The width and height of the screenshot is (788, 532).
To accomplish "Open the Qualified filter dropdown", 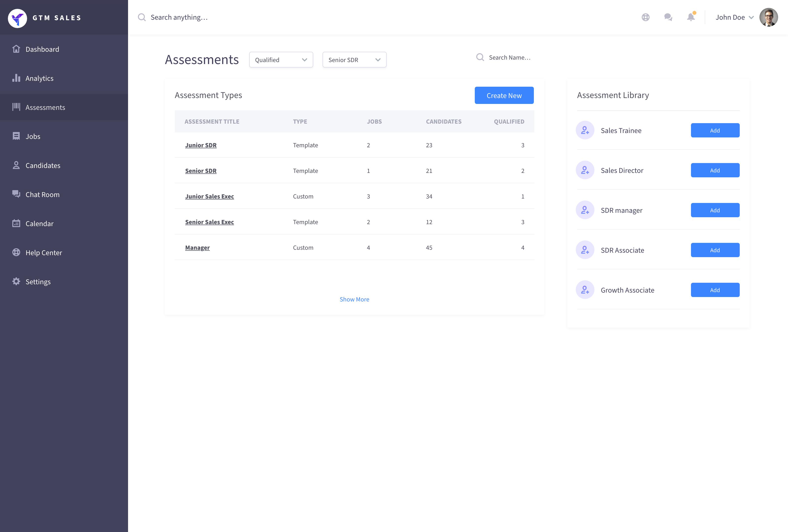I will pyautogui.click(x=281, y=60).
